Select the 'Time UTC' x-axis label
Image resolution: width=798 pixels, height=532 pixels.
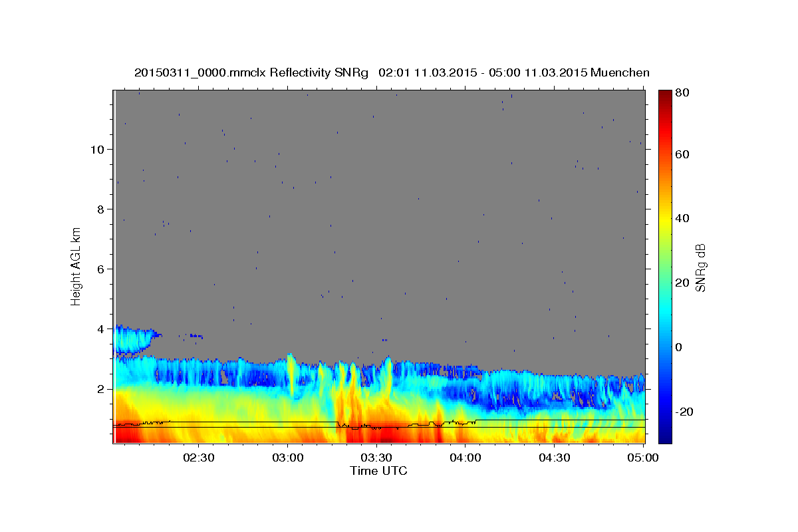point(378,471)
